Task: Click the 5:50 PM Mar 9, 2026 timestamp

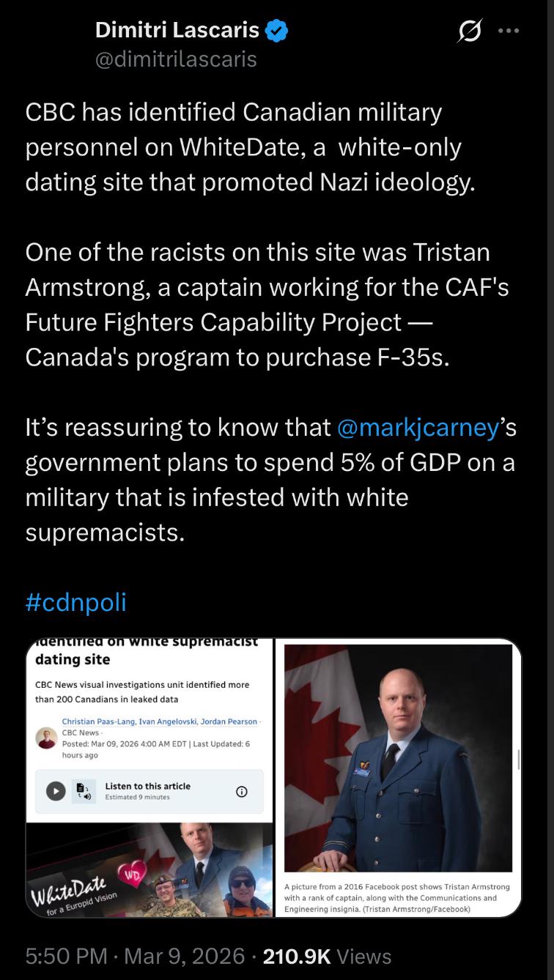Action: [x=135, y=956]
